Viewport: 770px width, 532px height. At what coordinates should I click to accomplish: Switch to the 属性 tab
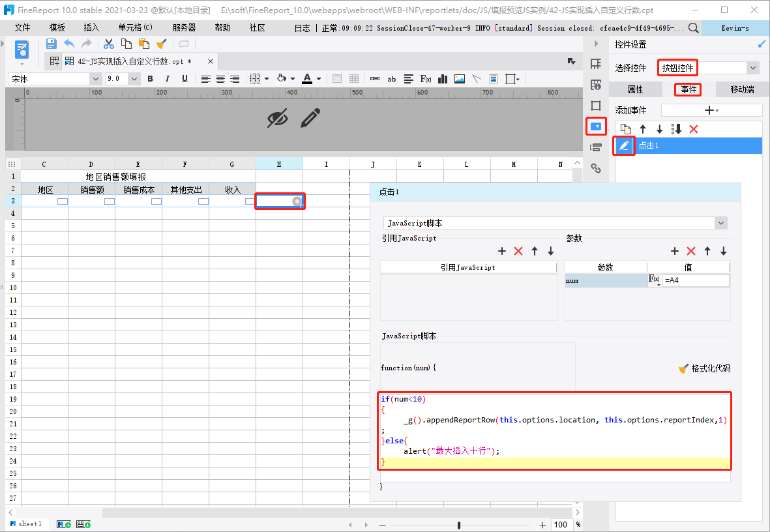click(x=635, y=89)
